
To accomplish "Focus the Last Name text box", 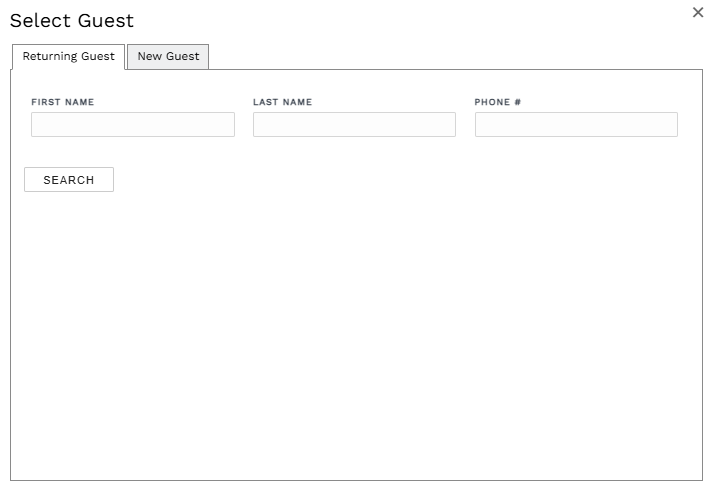I will coord(354,124).
